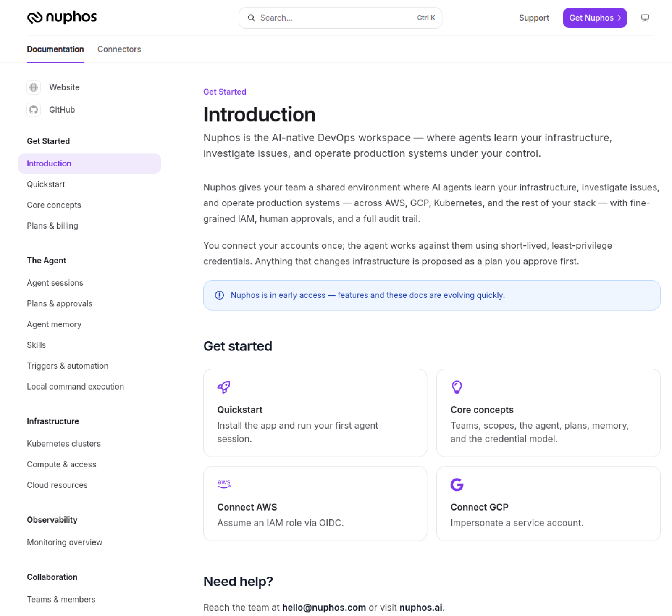
Task: Open the Connect GCP card
Action: pyautogui.click(x=548, y=504)
